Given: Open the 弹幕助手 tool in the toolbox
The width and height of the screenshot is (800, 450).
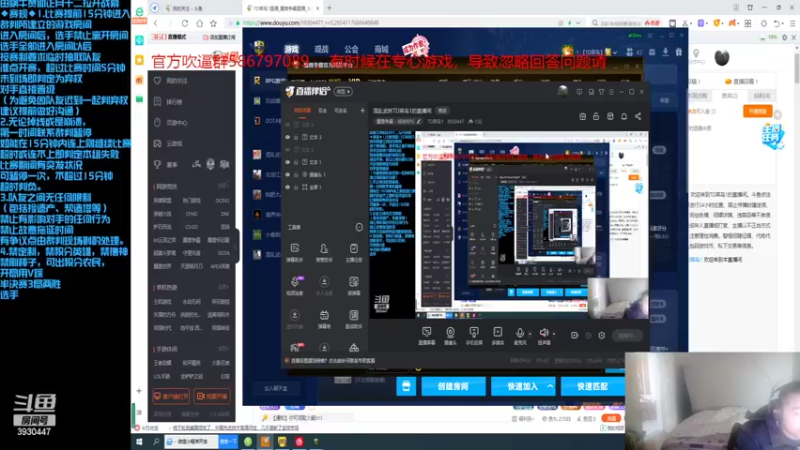Looking at the screenshot, I should coord(294,253).
